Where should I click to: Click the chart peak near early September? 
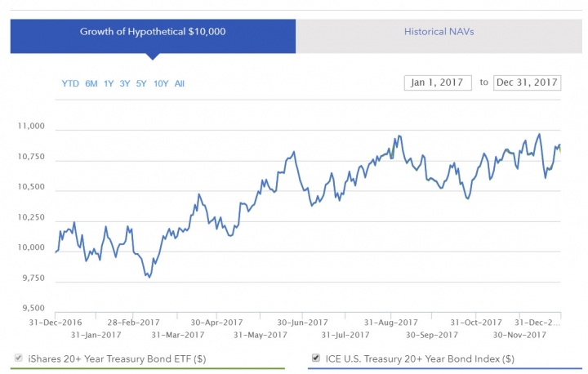click(x=399, y=136)
